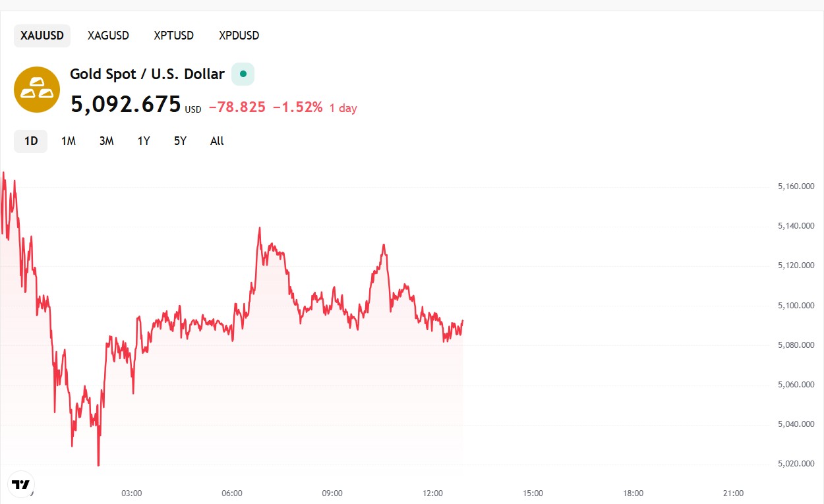824x504 pixels.
Task: Click the green market status indicator dot
Action: point(243,74)
